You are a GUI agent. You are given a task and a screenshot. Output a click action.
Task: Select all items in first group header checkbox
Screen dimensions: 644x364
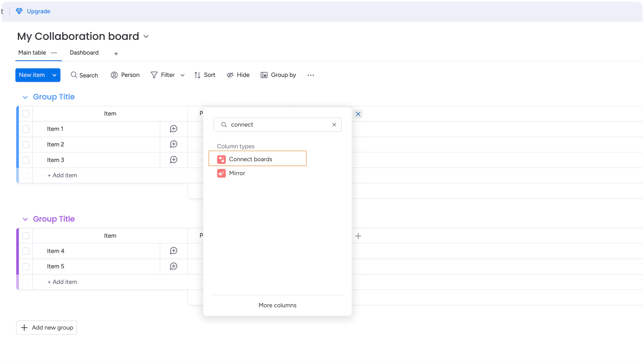click(26, 114)
